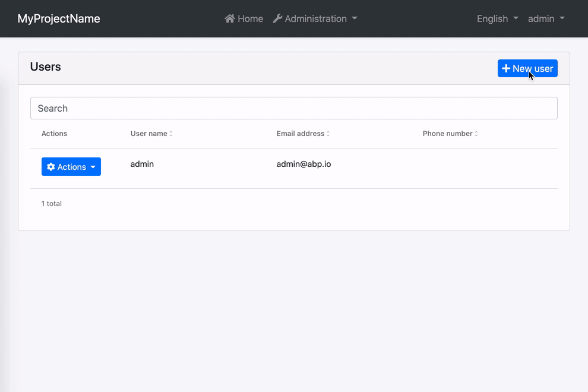Open the Actions dropdown caret on admin row
Image resolution: width=588 pixels, height=392 pixels.
pyautogui.click(x=92, y=166)
